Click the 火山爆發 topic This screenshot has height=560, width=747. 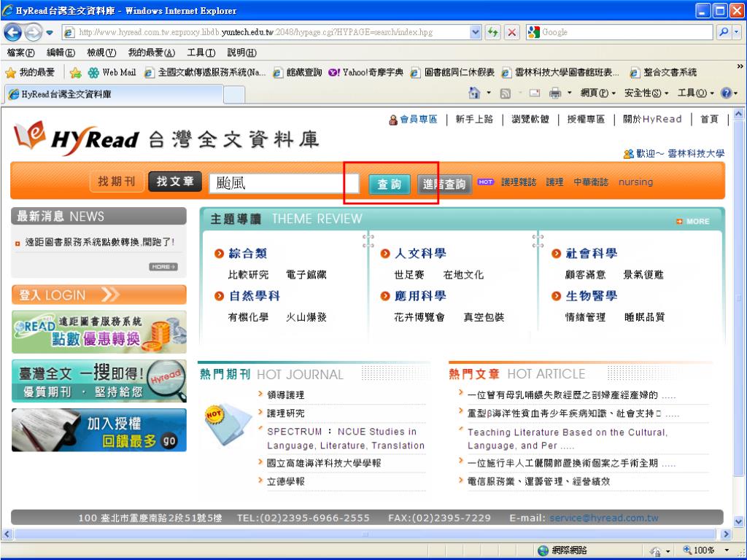[306, 317]
